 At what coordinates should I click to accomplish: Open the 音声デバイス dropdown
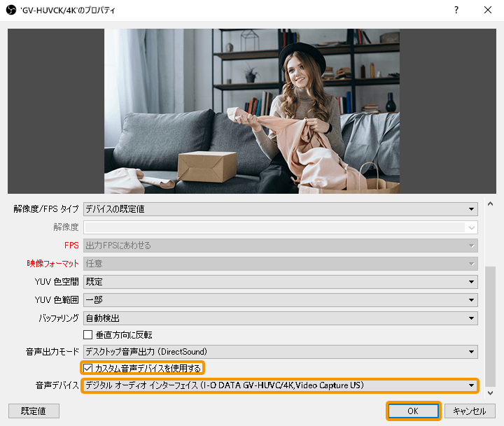[280, 385]
